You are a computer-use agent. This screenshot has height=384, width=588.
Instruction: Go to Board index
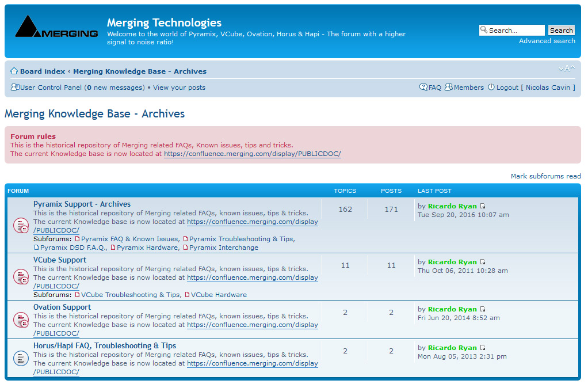point(43,71)
